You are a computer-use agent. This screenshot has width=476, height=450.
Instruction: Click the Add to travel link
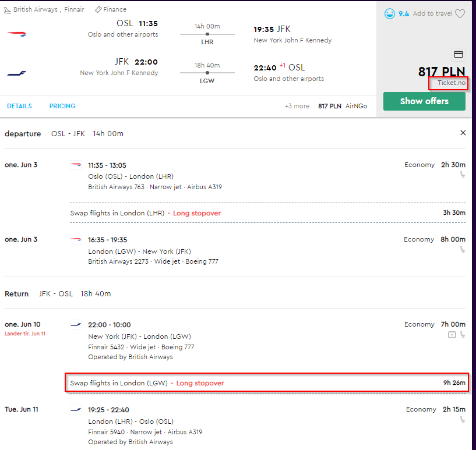point(432,13)
